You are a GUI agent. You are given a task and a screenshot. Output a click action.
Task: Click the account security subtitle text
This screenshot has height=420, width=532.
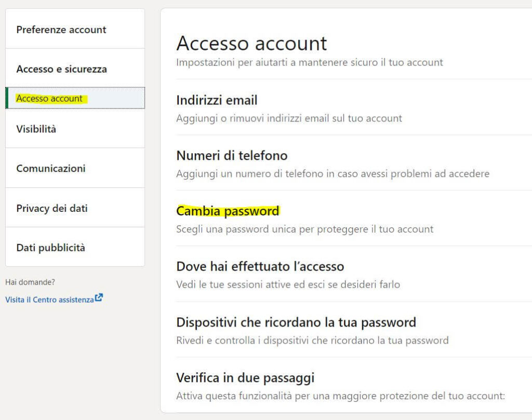pyautogui.click(x=310, y=62)
